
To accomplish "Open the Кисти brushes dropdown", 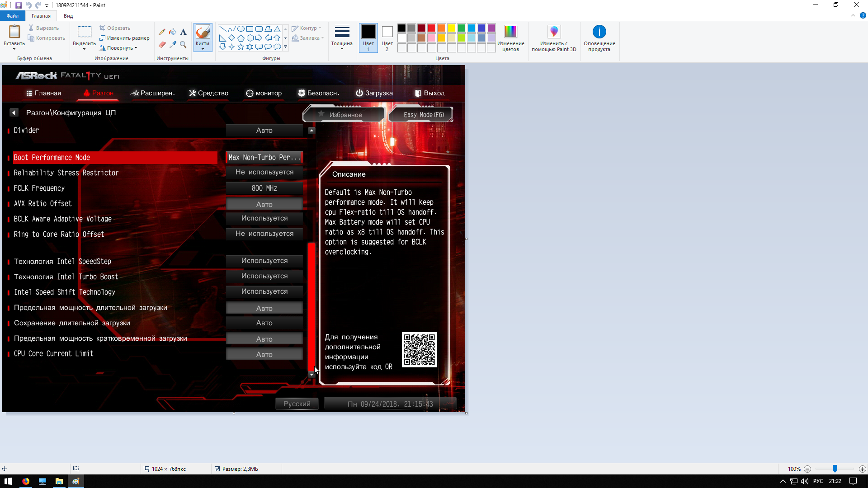I will (203, 47).
